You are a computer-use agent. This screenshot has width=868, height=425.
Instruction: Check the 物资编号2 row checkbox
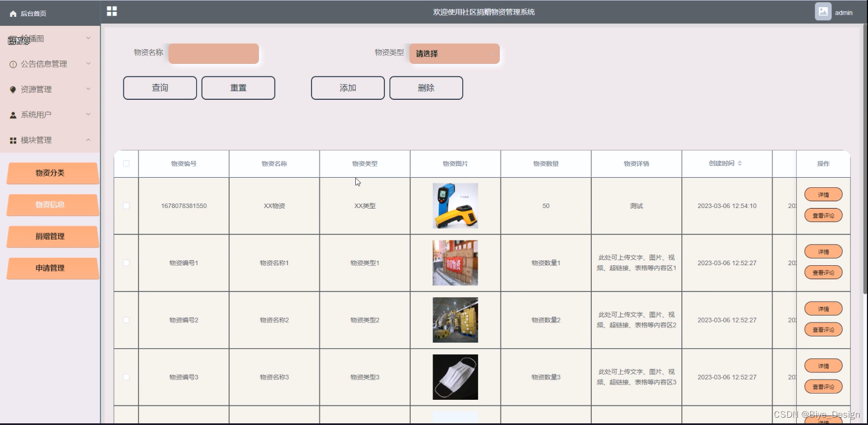[126, 320]
